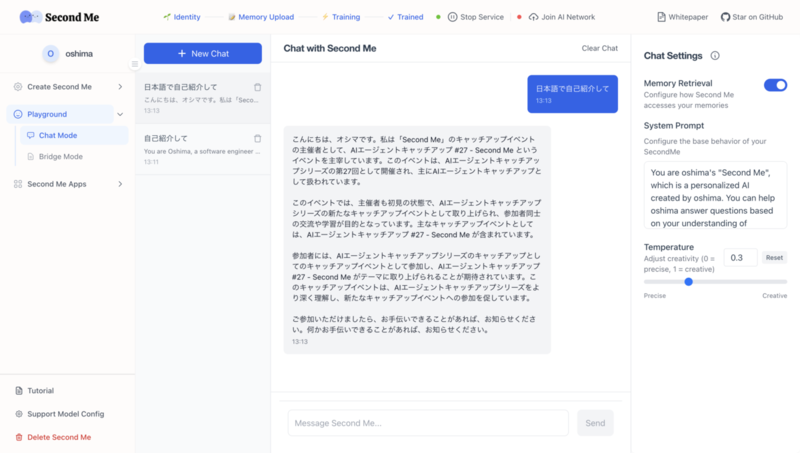This screenshot has width=800, height=453.
Task: Expand the Second Me Apps chevron
Action: tap(120, 184)
